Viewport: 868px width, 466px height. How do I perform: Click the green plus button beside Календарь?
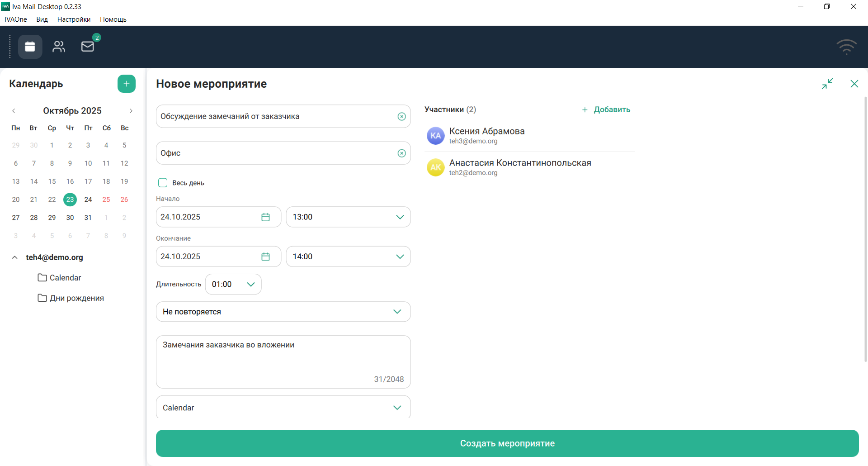coord(127,84)
